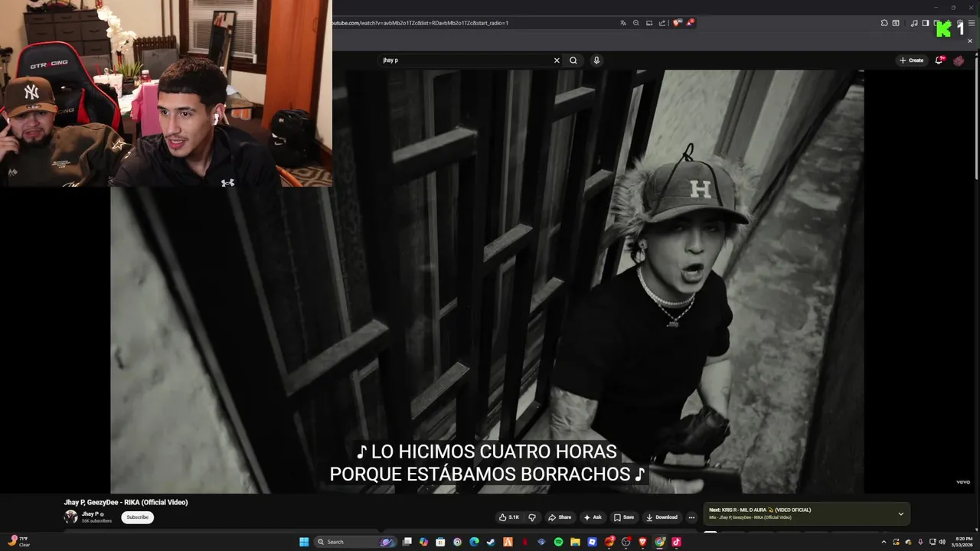Open the media control music note icon
The height and width of the screenshot is (551, 980).
point(914,23)
